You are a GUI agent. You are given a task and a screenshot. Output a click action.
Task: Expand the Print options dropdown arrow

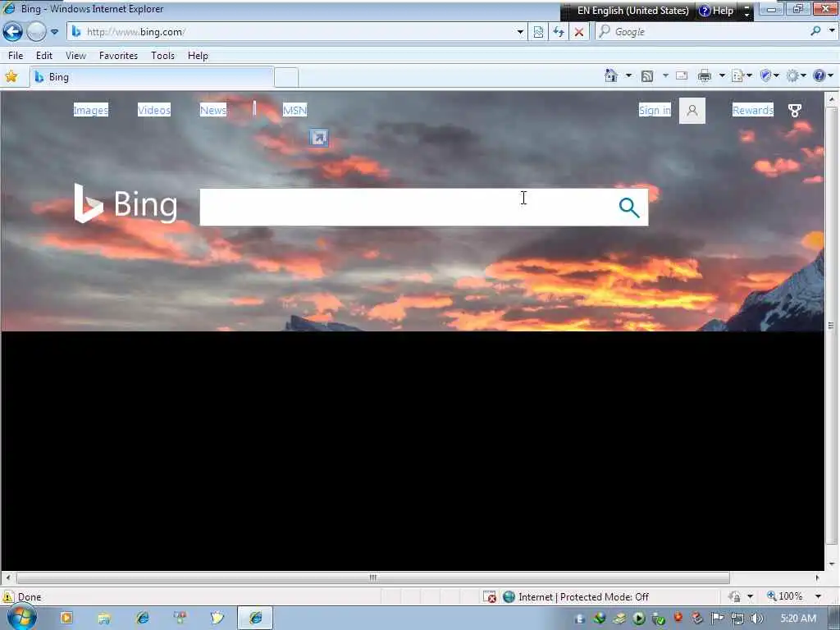pyautogui.click(x=722, y=75)
